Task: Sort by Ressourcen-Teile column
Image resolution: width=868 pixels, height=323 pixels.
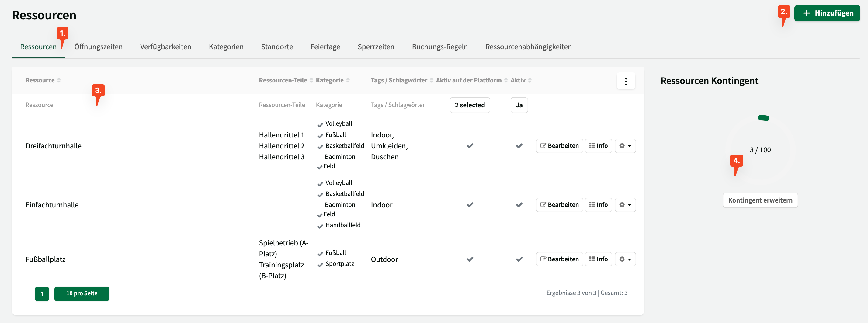Action: [x=311, y=80]
